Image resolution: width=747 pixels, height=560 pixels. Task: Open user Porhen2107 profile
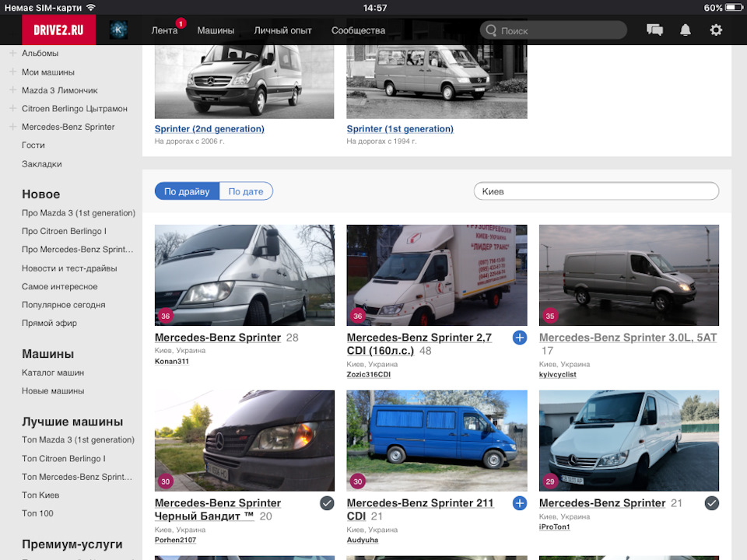(x=175, y=540)
